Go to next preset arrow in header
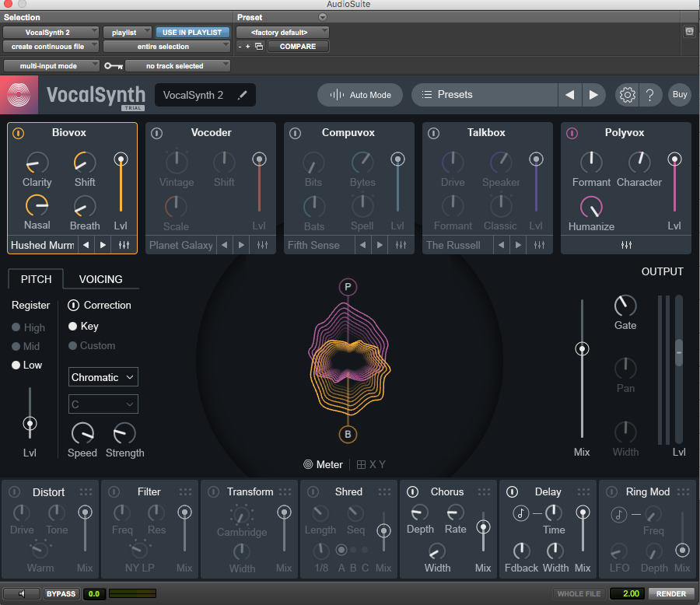This screenshot has width=700, height=605. pyautogui.click(x=593, y=95)
